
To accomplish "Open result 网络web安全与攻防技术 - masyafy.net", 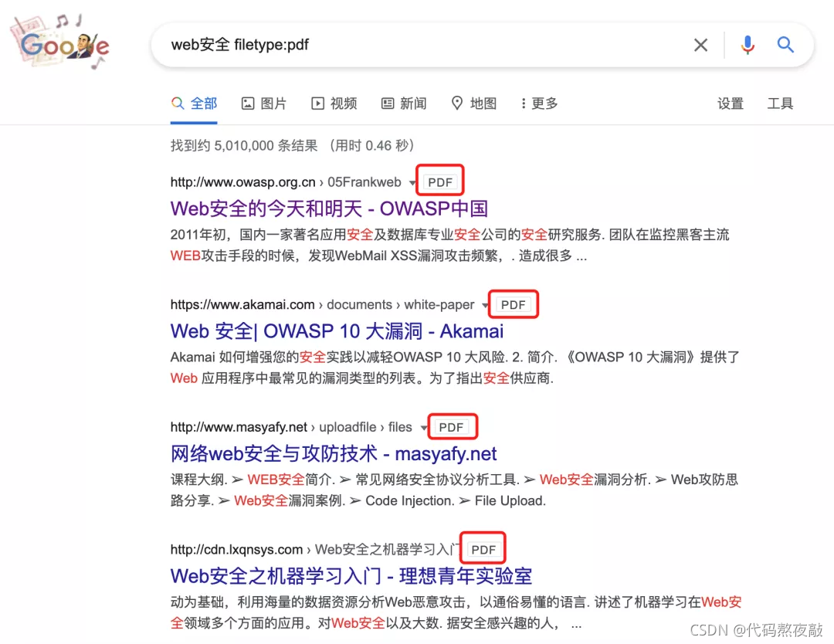I will click(x=334, y=453).
